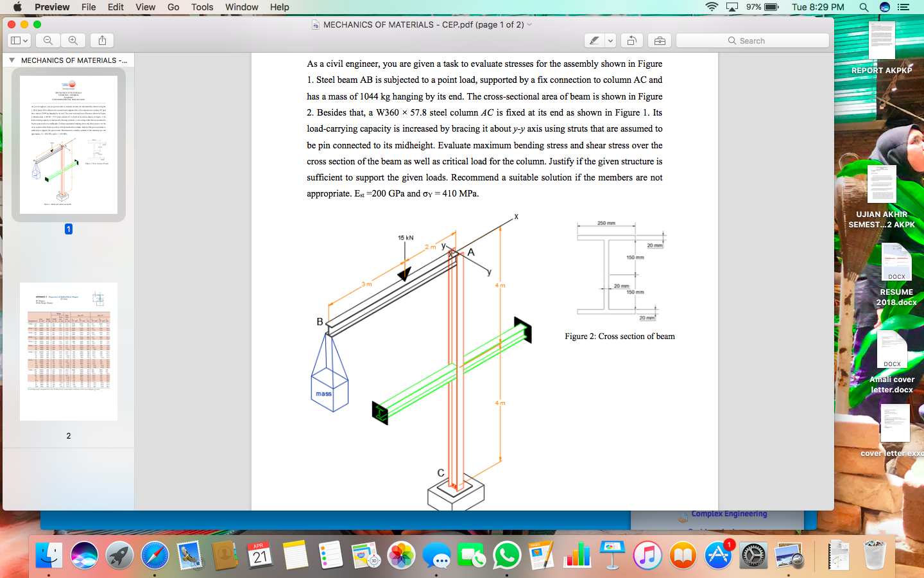Open highlight color dropdown arrow
The height and width of the screenshot is (578, 924).
[610, 40]
